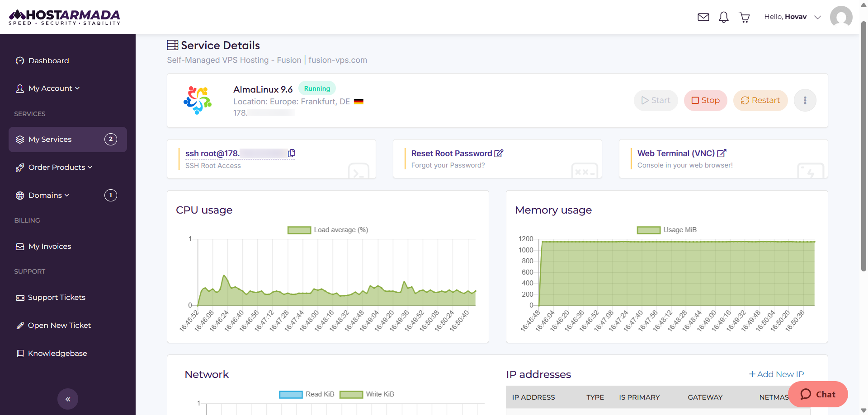Toggle Load average (%) legend series
Screen dimensions: 868x415
click(328, 230)
